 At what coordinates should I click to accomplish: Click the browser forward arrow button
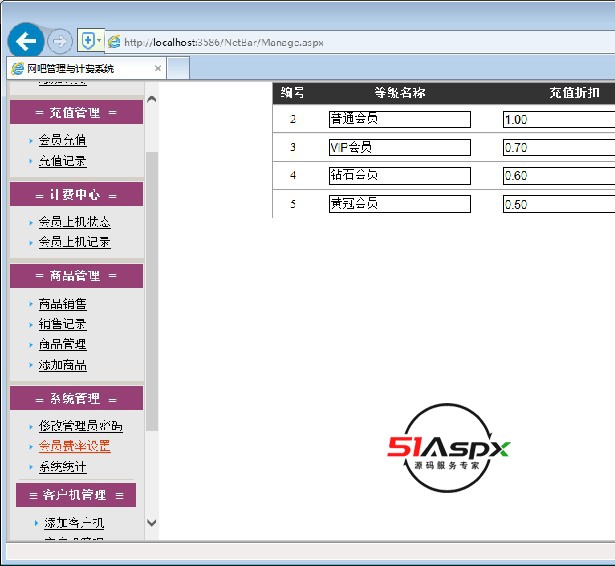[60, 41]
